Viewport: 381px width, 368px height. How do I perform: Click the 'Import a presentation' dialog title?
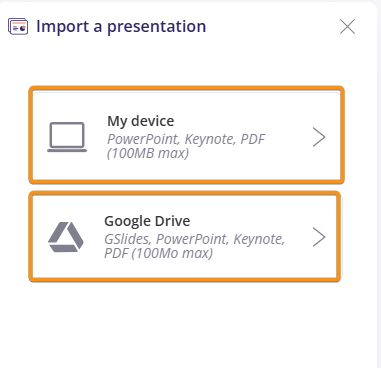tap(121, 27)
